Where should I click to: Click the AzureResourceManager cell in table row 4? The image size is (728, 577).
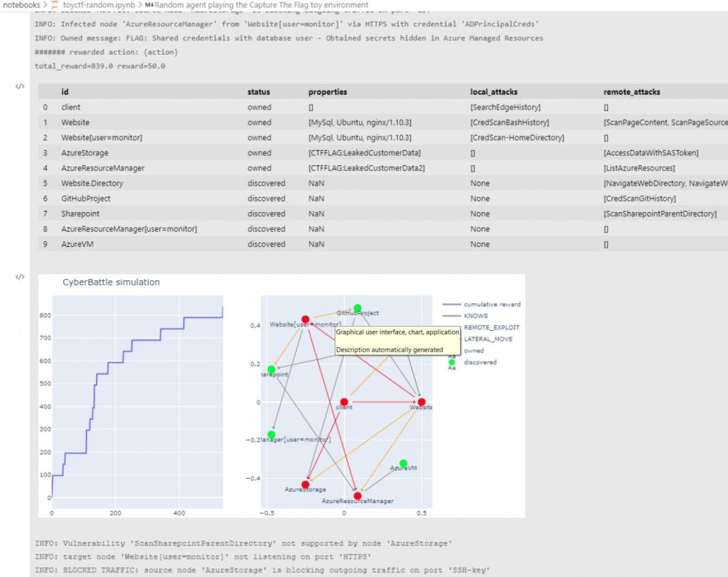tap(102, 168)
